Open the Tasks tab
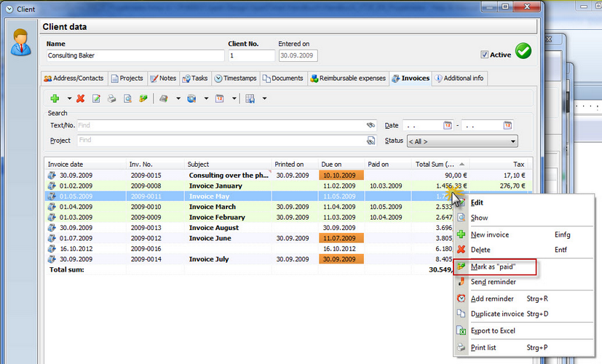 tap(195, 79)
